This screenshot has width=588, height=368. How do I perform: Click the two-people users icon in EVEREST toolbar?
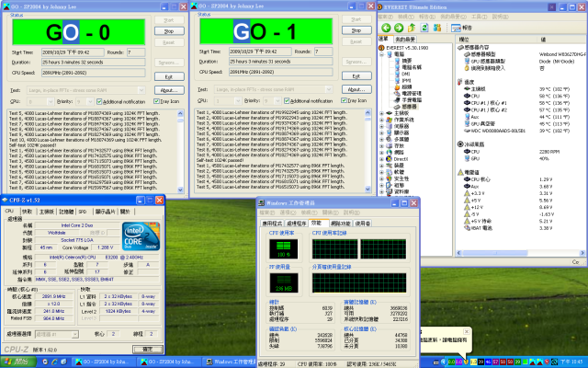coord(437,28)
